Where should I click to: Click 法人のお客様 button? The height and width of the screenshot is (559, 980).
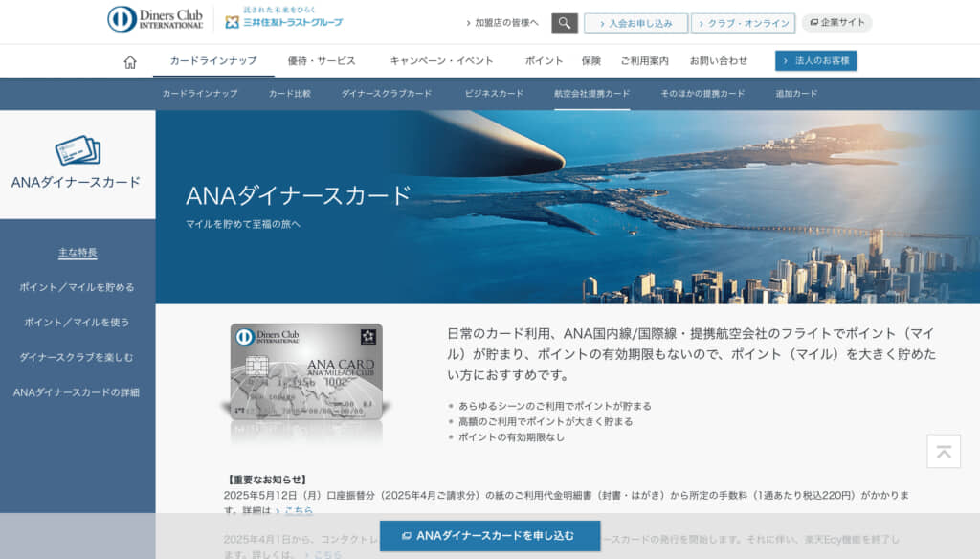pyautogui.click(x=815, y=60)
